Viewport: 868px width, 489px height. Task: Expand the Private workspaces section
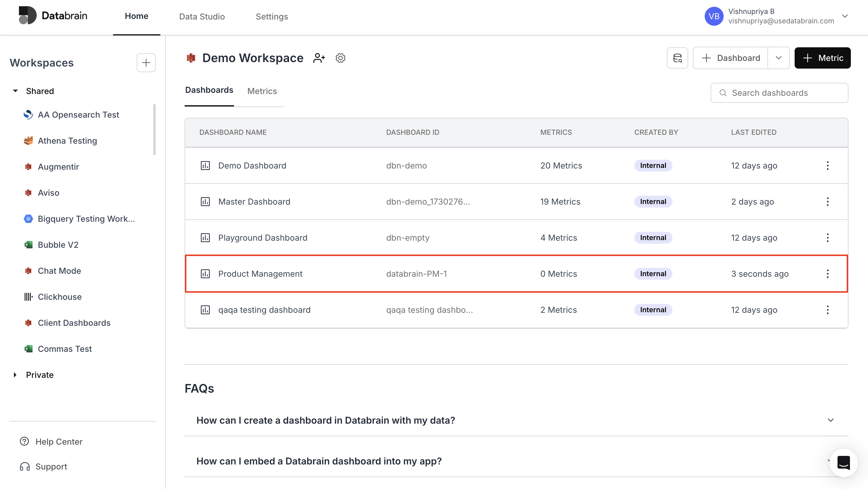tap(15, 375)
